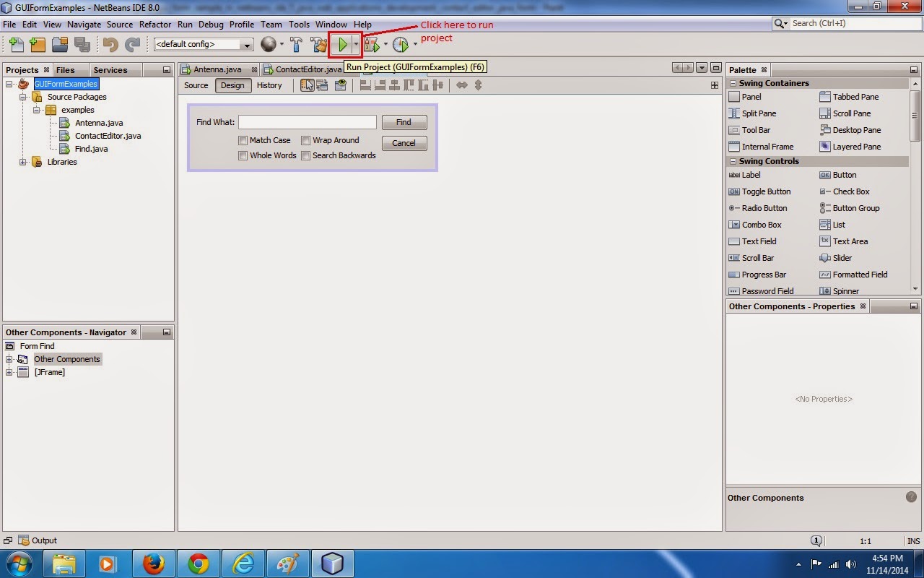The height and width of the screenshot is (578, 924).
Task: Pick Progress Bar component in Palette
Action: [757, 275]
